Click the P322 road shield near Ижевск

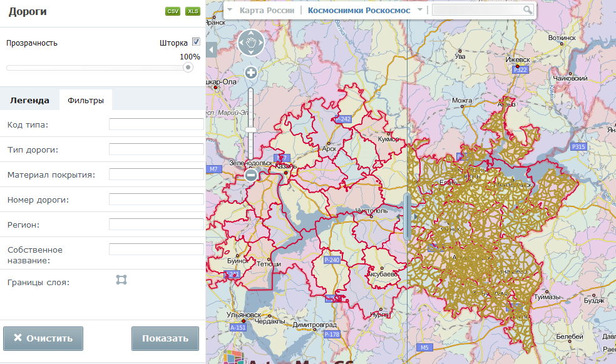pyautogui.click(x=521, y=70)
